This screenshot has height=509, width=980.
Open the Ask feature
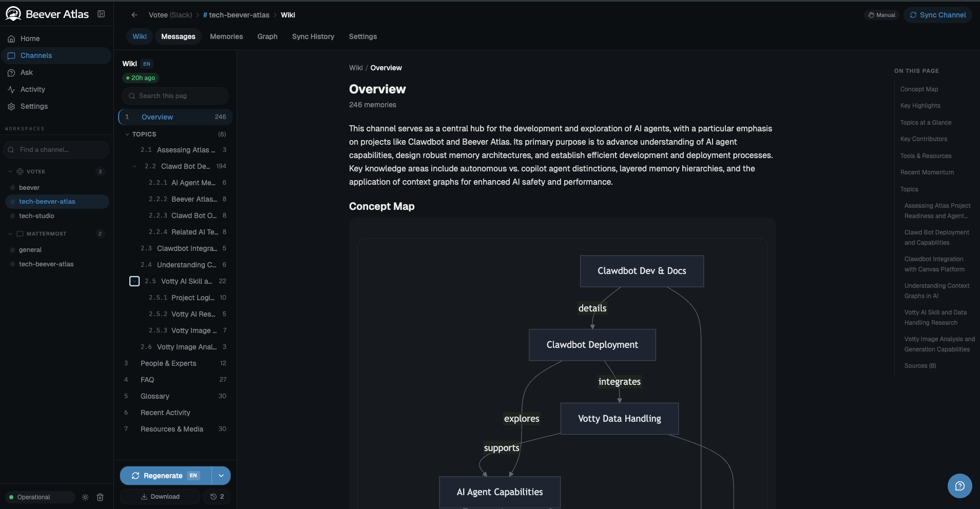[26, 72]
